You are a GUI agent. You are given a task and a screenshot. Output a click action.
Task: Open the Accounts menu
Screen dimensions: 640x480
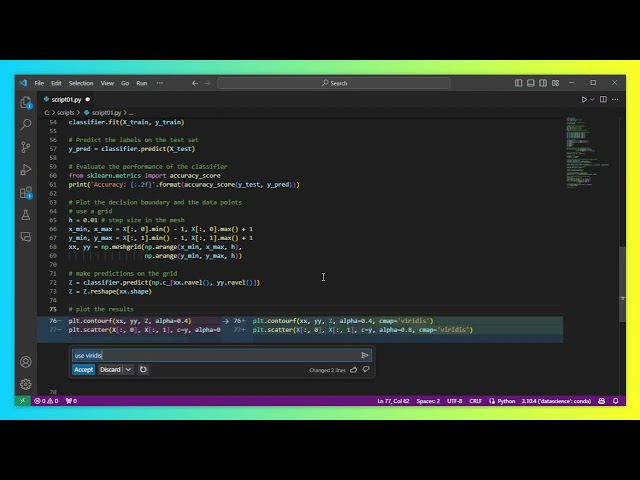click(26, 362)
